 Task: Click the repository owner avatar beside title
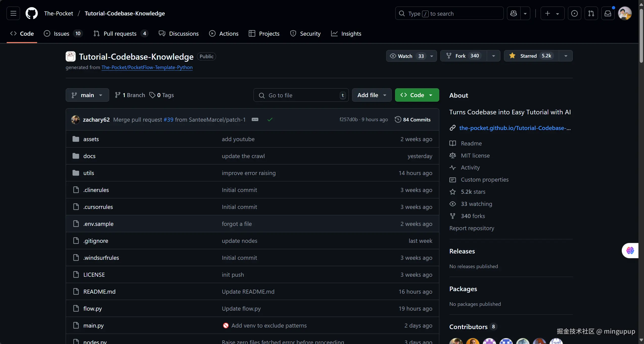point(71,56)
